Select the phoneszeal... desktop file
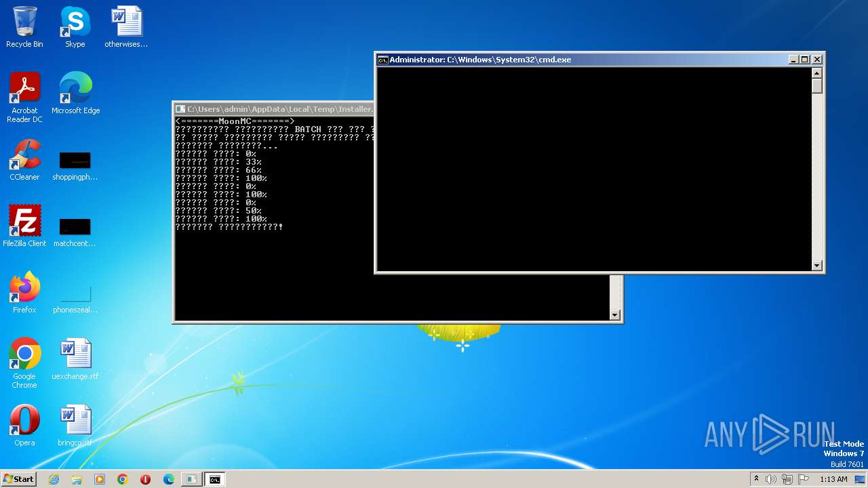The image size is (868, 488). click(x=75, y=298)
